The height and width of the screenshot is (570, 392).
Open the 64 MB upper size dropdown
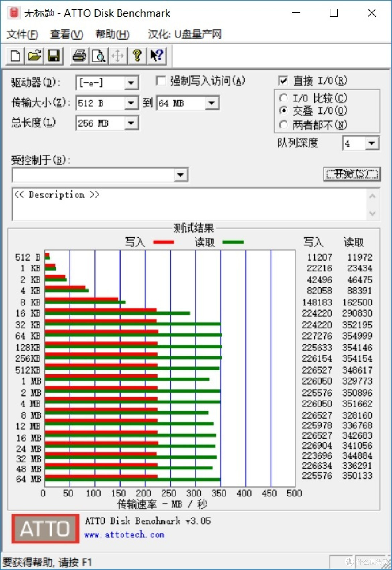point(212,103)
